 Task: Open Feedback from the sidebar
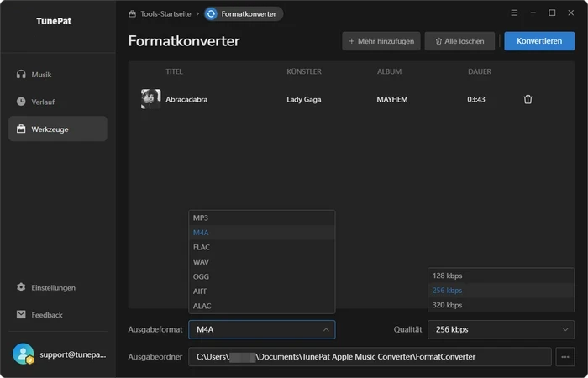coord(58,315)
